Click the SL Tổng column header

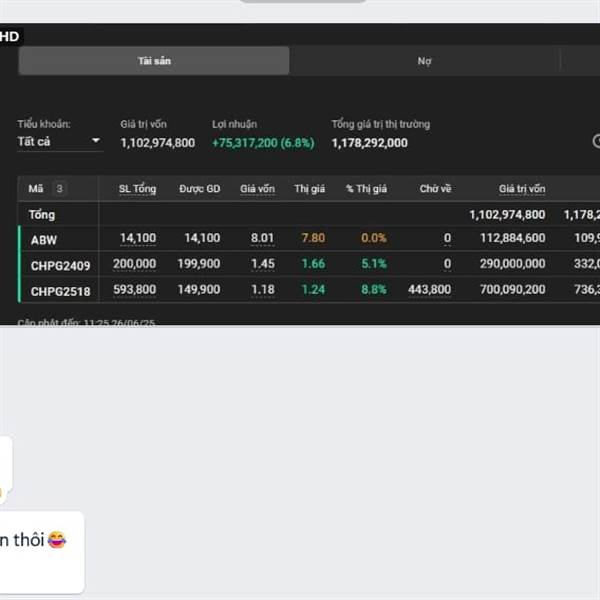(137, 189)
